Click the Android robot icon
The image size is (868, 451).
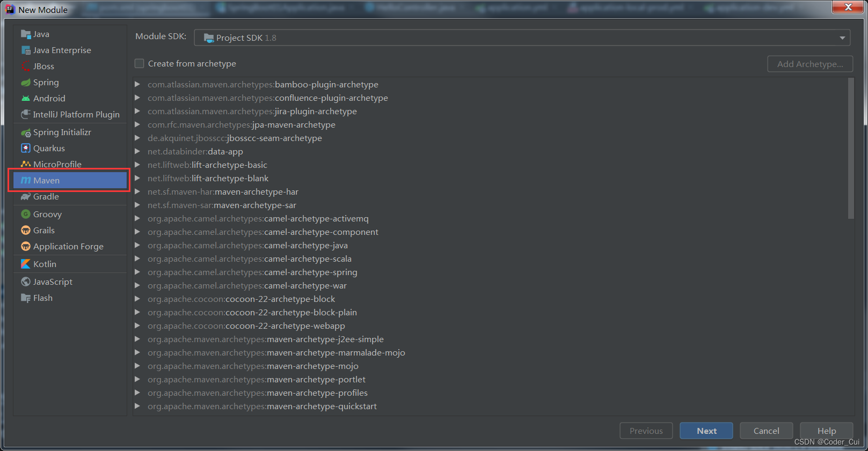tap(26, 99)
